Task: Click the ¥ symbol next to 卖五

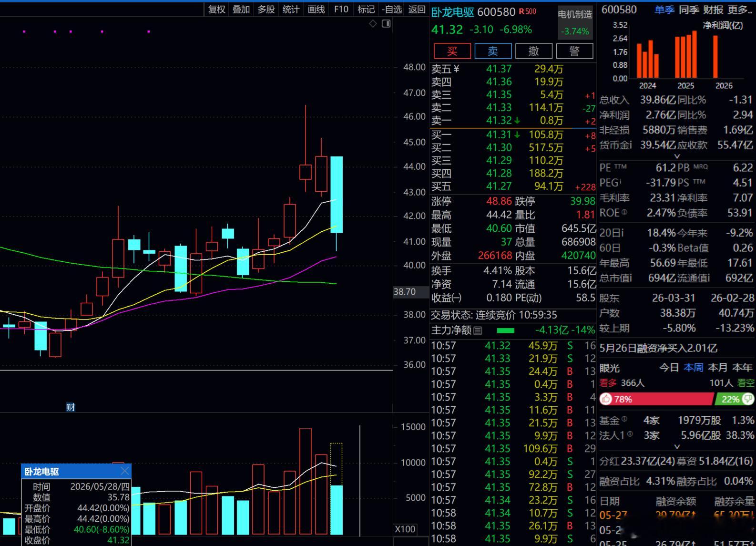Action: (x=456, y=69)
